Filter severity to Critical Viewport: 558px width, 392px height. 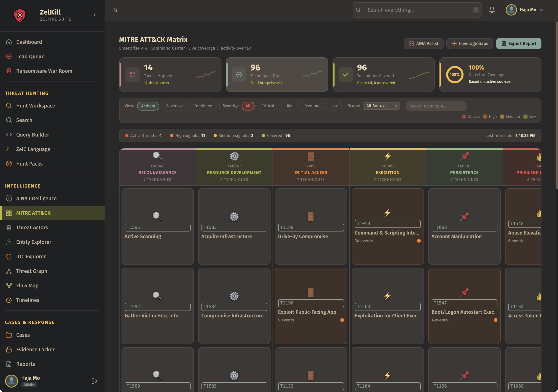coord(267,106)
